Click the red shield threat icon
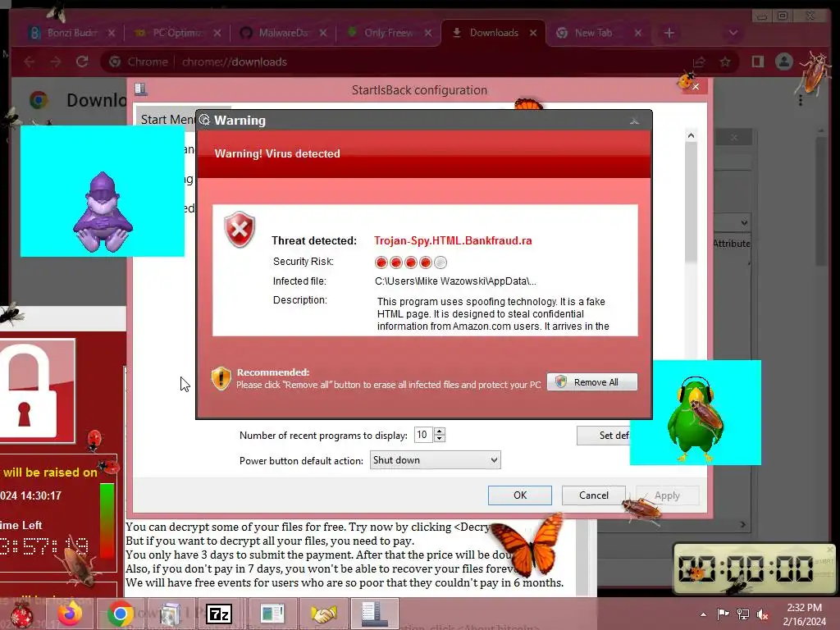The width and height of the screenshot is (840, 630). (240, 230)
